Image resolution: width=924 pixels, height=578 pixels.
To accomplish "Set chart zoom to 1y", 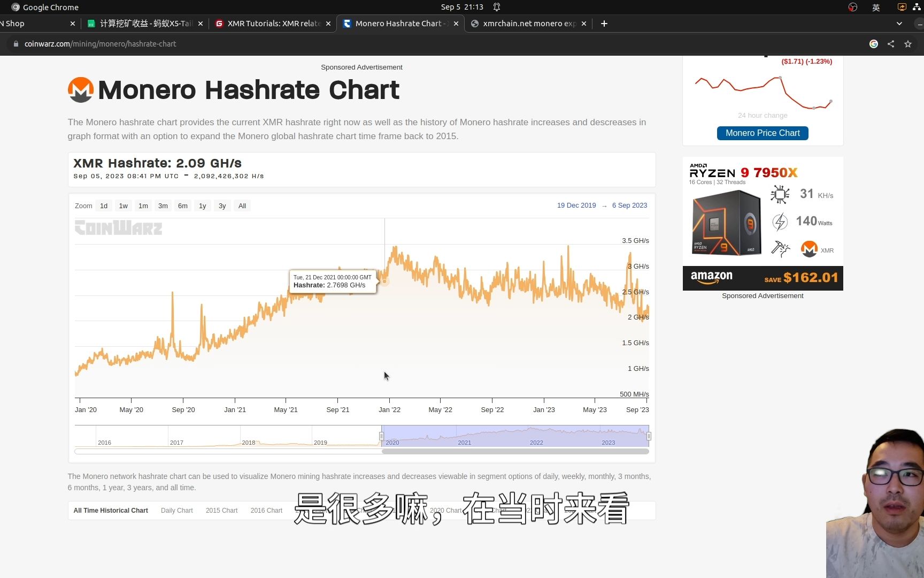I will tap(203, 206).
